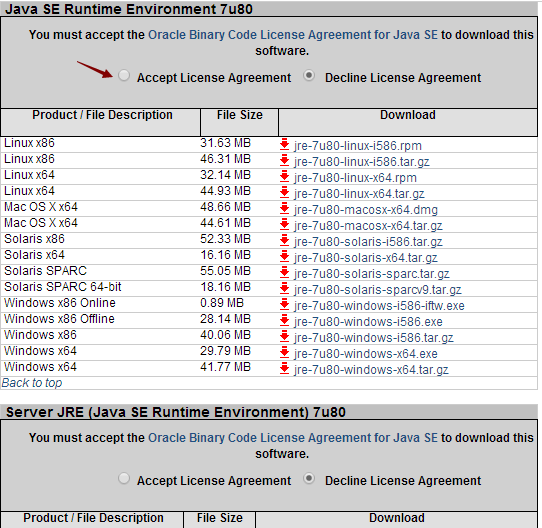Open Oracle Binary Code License Agreement link in Java SE Runtime section
Screen dimensions: 542x528
[x=293, y=35]
